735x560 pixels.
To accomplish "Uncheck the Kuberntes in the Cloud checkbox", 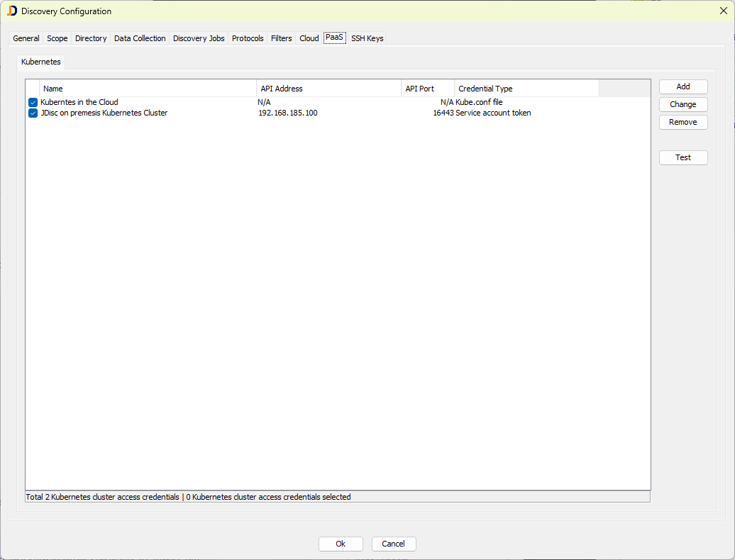I will pos(33,103).
